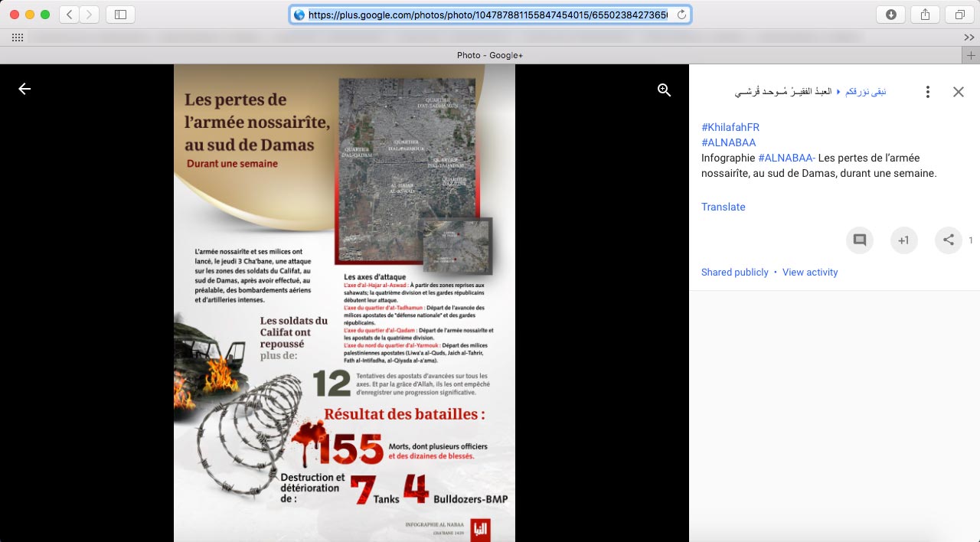This screenshot has width=980, height=542.
Task: Reload the page from the address bar
Action: tap(681, 15)
